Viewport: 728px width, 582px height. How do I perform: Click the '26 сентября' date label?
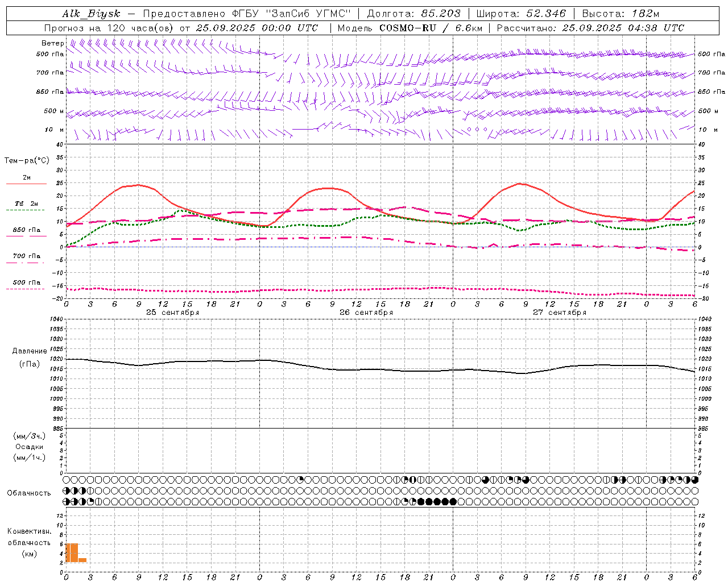[x=366, y=313]
